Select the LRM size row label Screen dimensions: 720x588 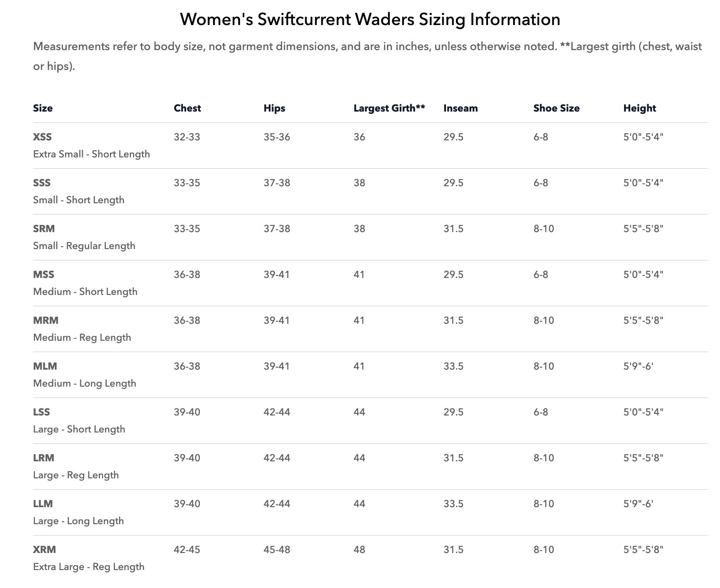[43, 458]
